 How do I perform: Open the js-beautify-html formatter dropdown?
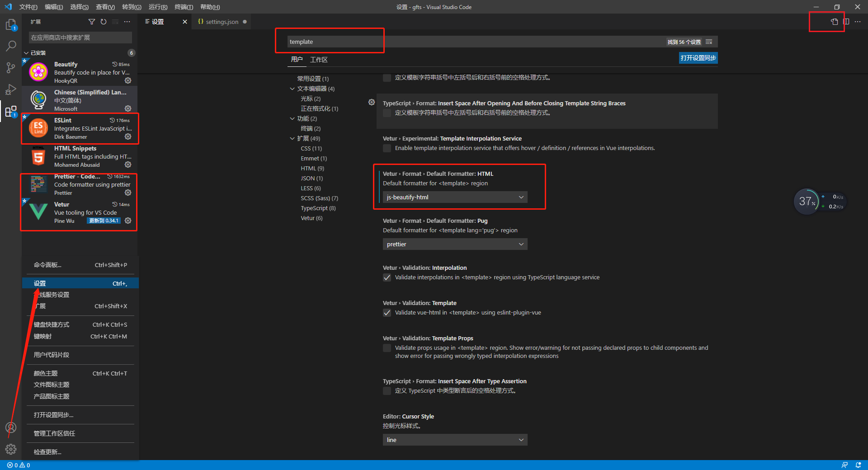coord(455,197)
